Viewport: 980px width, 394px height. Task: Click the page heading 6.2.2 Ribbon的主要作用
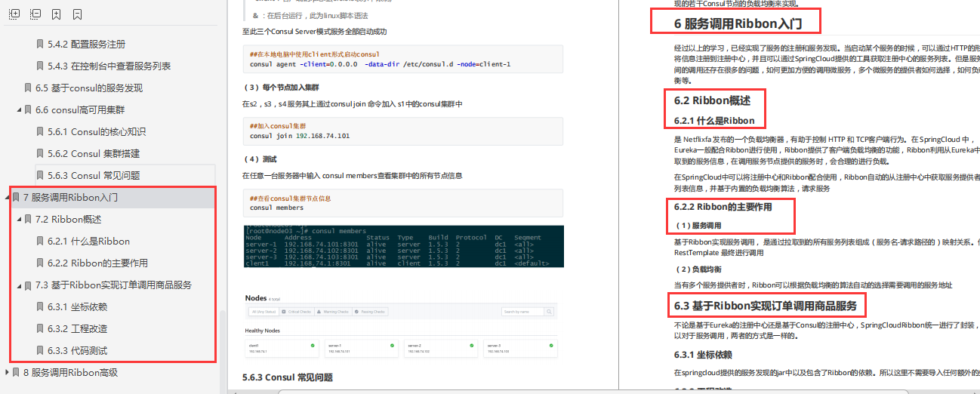tap(723, 206)
